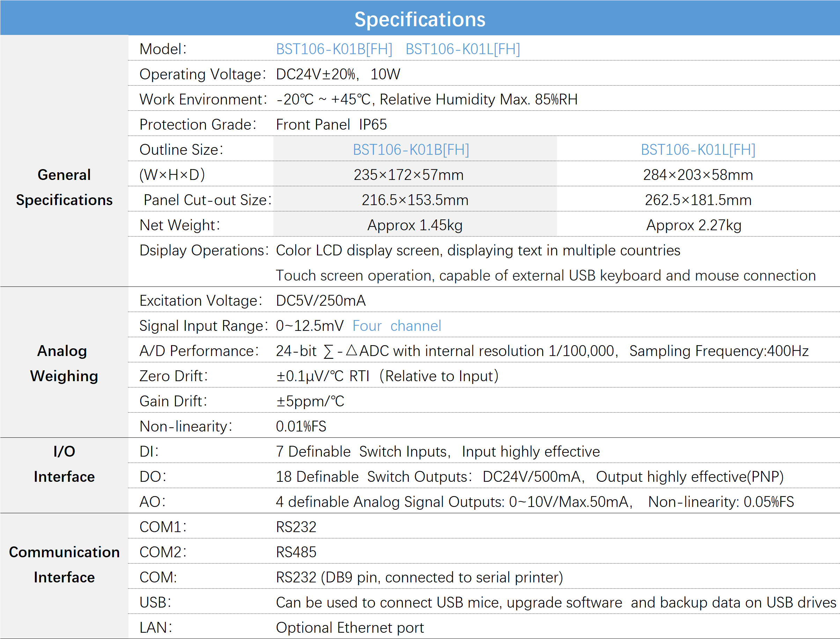Click the BST106-K01B[FH] outline size column header
Screen dimensions: 840x639
click(411, 150)
